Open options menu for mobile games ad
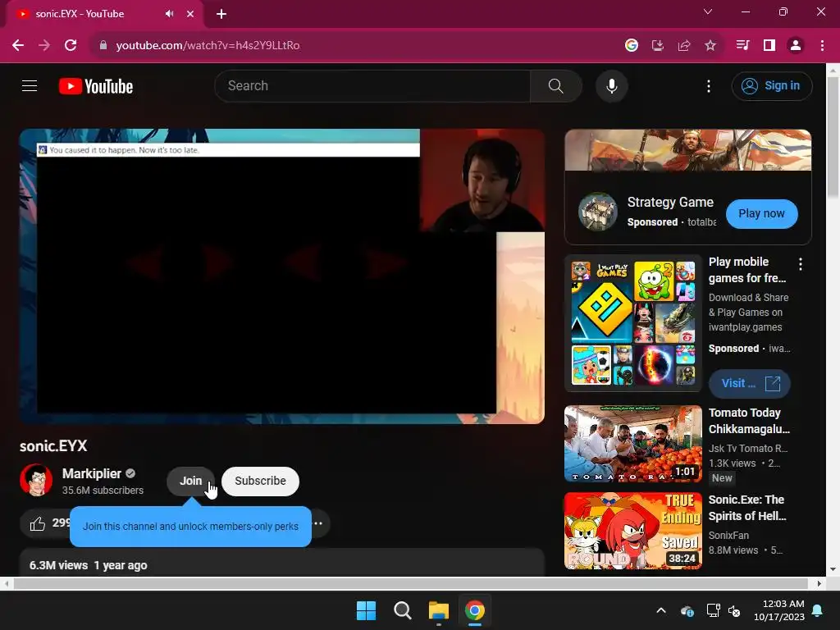The height and width of the screenshot is (630, 840). (801, 263)
